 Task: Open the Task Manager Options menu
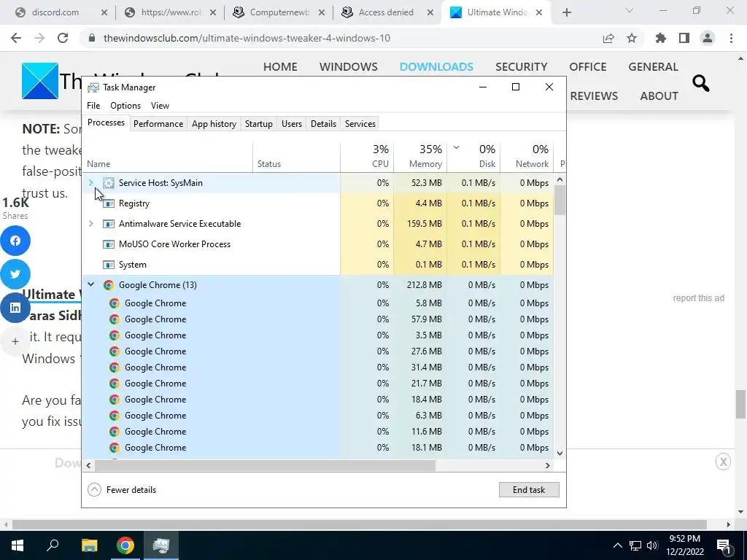pos(125,106)
